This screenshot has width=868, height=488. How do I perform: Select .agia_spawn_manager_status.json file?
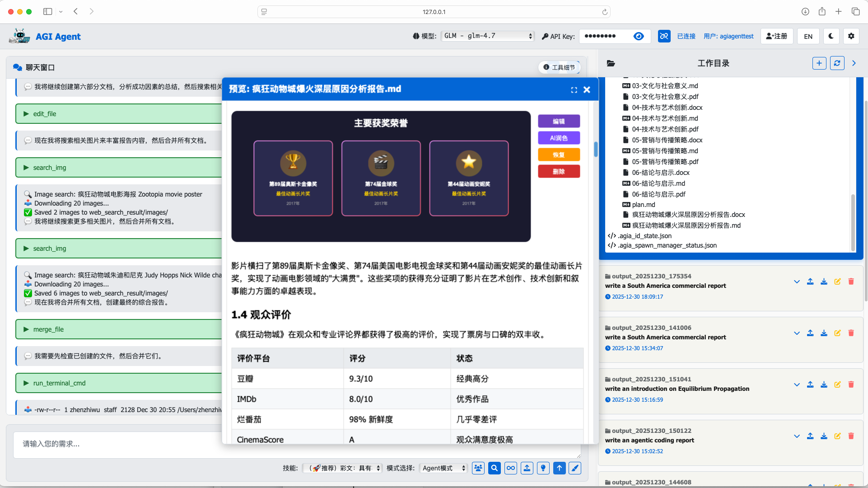click(667, 245)
